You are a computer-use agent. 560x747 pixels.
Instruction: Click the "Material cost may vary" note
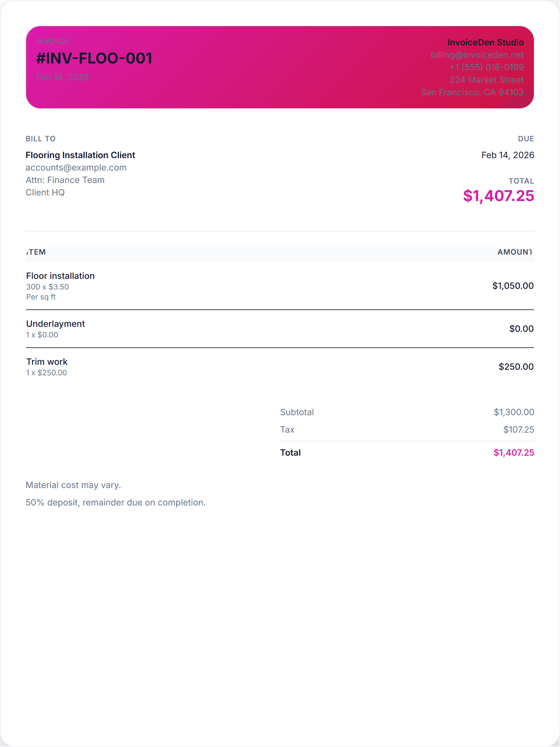coord(73,485)
